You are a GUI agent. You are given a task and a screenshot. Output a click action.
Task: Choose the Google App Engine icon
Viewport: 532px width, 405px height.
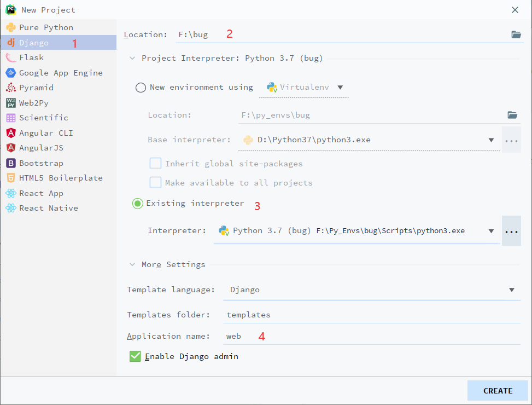(x=10, y=73)
